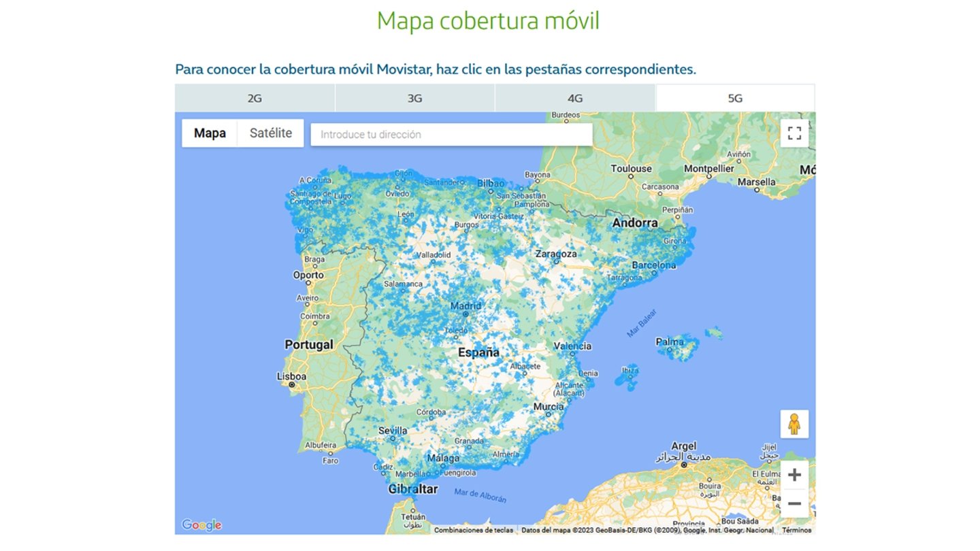
Task: Click the Murcia label on map
Action: 549,407
